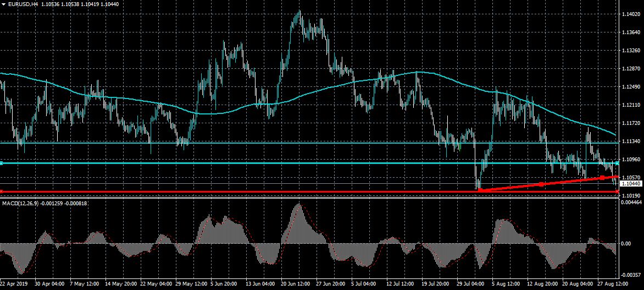Click the 0.004464 MACD scale label
The width and height of the screenshot is (644, 290).
(631, 204)
